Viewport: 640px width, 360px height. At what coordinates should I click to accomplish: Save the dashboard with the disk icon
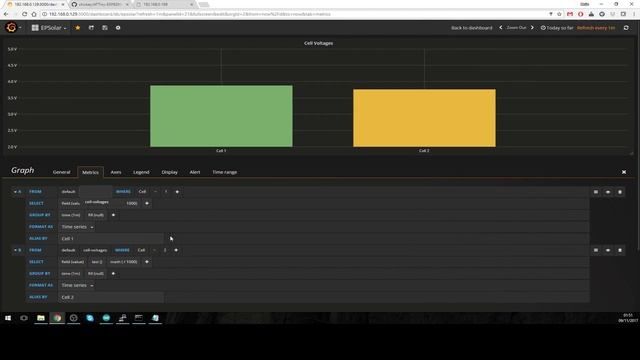pyautogui.click(x=105, y=28)
